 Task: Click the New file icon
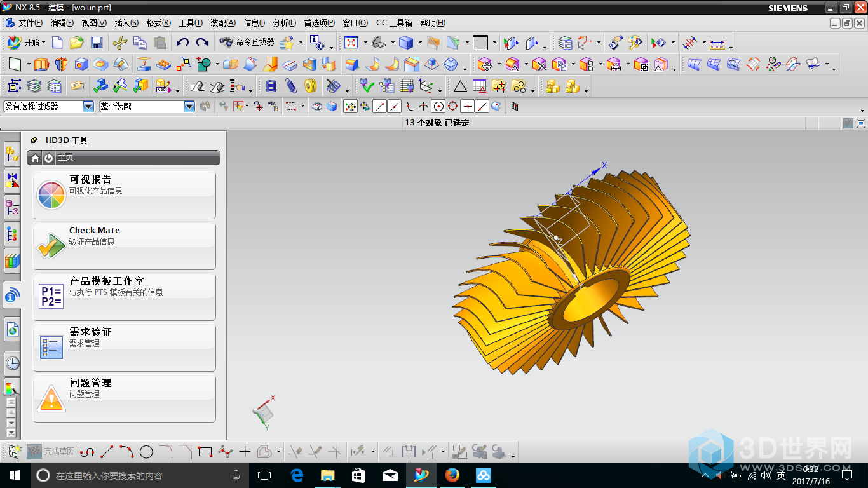(x=57, y=43)
